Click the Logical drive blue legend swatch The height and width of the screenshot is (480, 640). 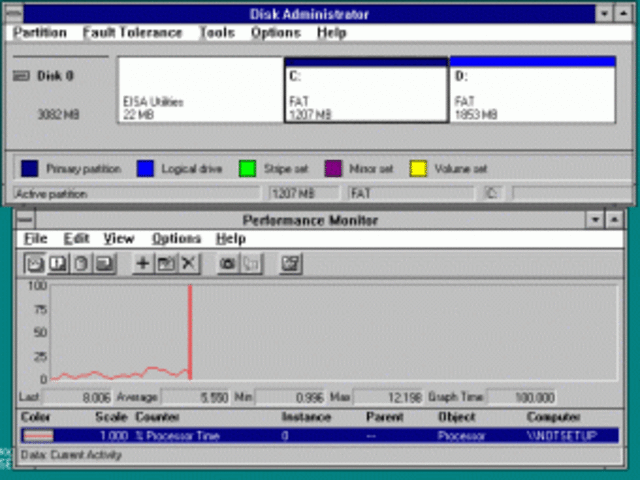pos(145,169)
